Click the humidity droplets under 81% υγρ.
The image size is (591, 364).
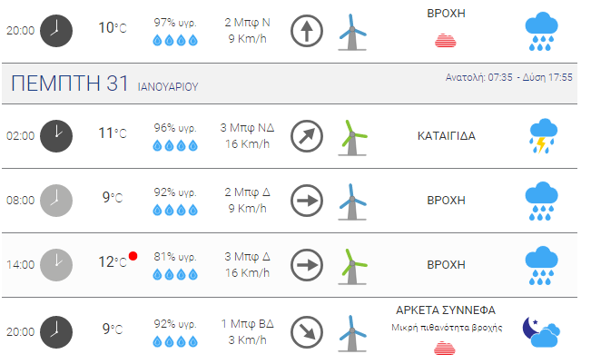175,274
